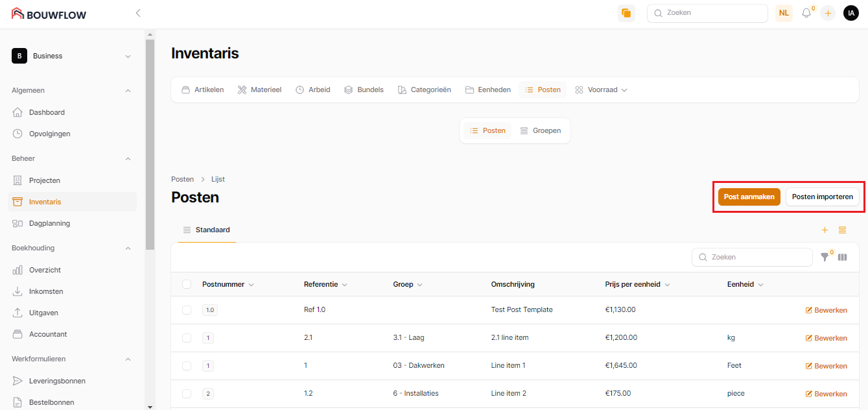
Task: Click the plus quick-add icon in header
Action: (828, 13)
